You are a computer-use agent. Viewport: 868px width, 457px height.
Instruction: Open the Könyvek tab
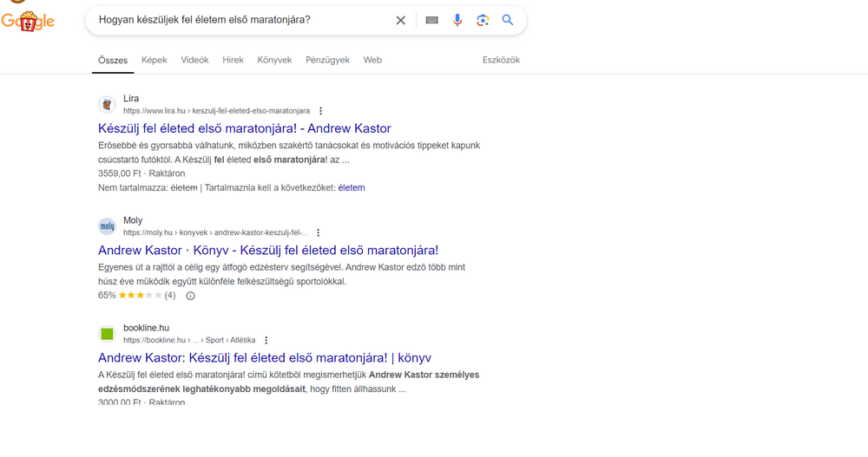[x=274, y=60]
